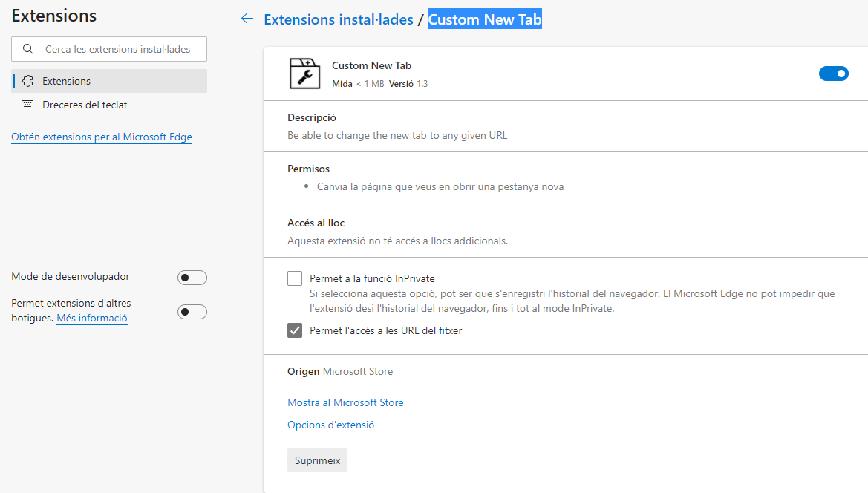This screenshot has height=493, width=868.
Task: Click the Mode de desenvolupador label
Action: pos(71,277)
